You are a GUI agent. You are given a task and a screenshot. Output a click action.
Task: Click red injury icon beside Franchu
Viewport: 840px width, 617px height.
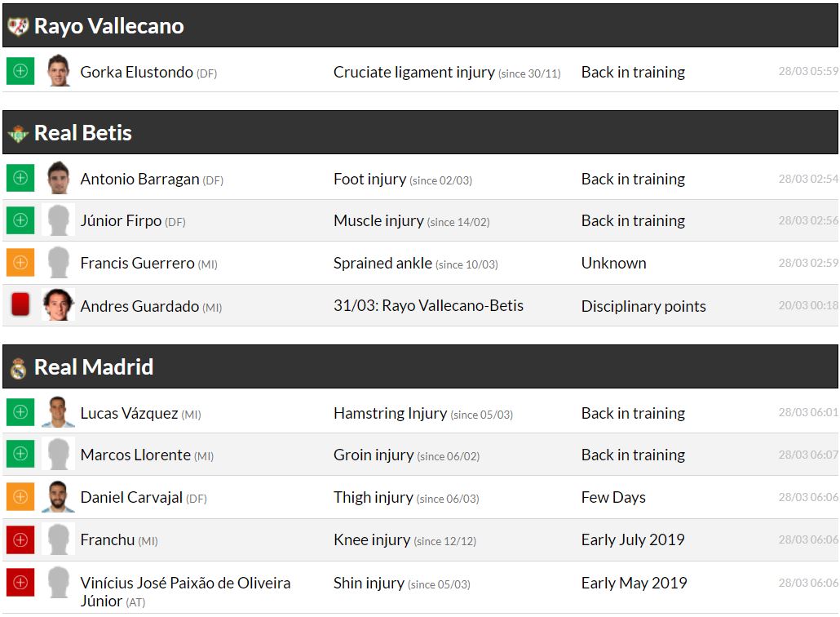(20, 539)
